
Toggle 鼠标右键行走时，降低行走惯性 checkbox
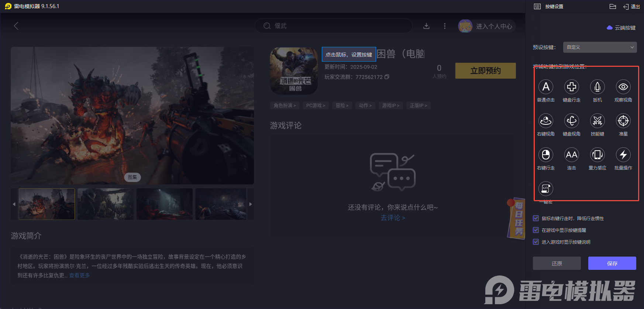pos(536,218)
